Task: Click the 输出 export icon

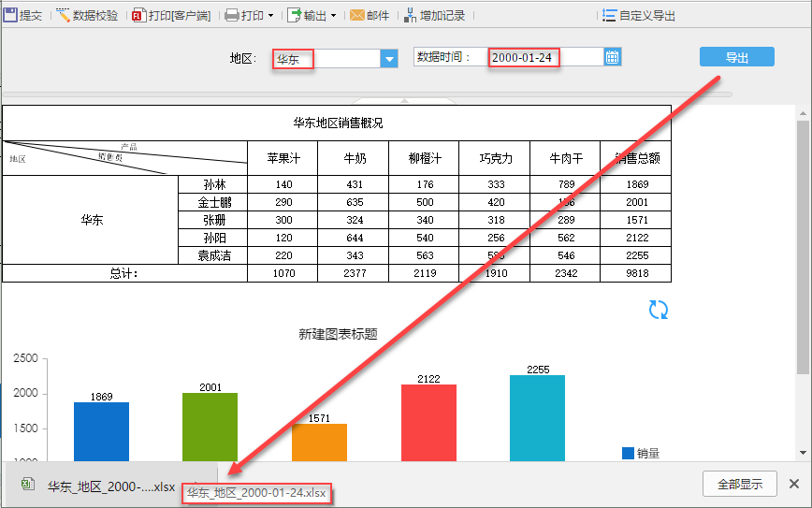Action: pos(294,16)
